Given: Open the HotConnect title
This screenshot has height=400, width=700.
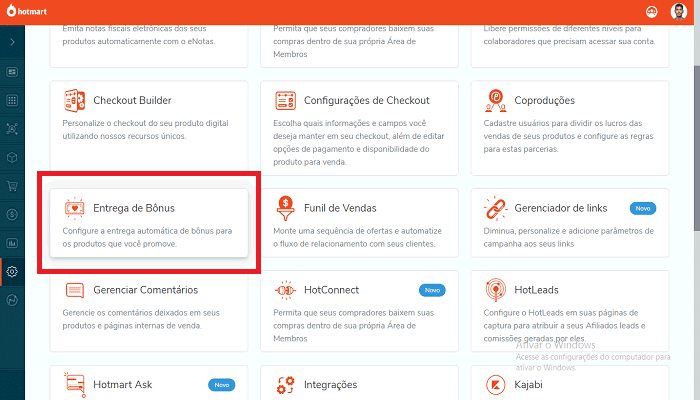Looking at the screenshot, I should pos(331,290).
